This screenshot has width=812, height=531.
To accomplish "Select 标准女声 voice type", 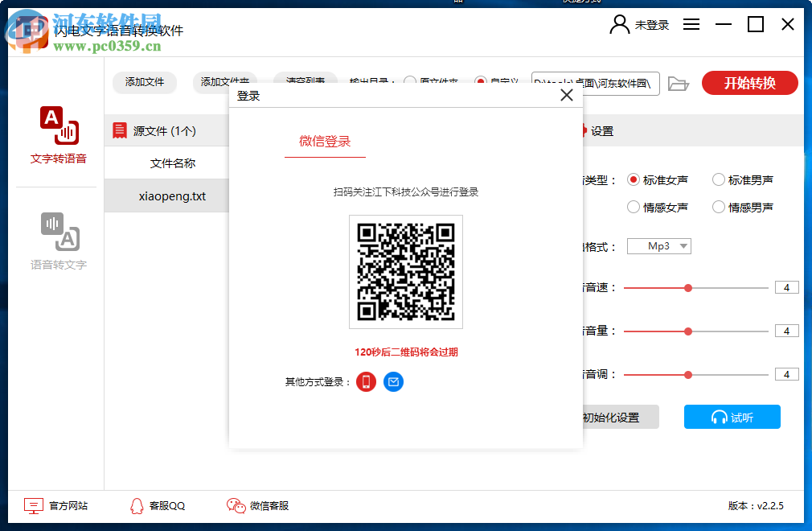I will [634, 179].
